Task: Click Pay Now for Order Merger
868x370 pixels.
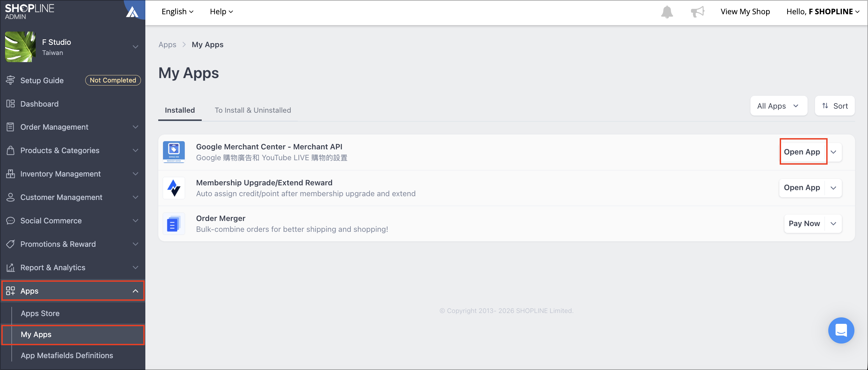Action: 804,223
